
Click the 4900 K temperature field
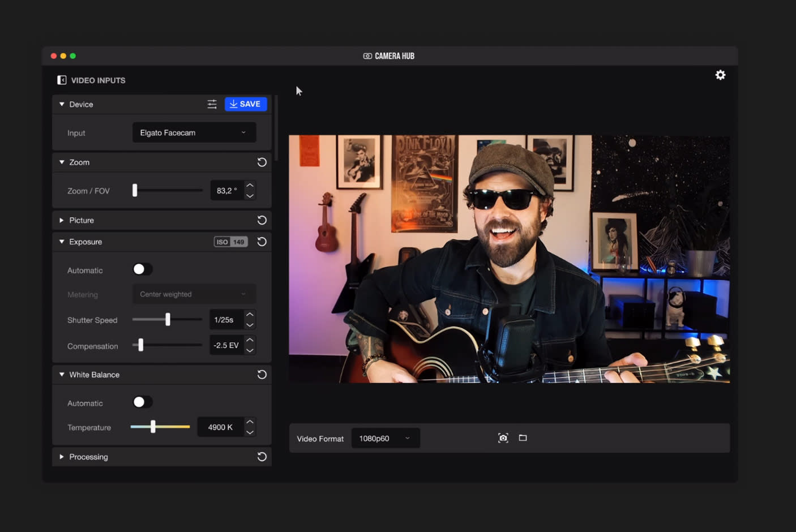[220, 427]
